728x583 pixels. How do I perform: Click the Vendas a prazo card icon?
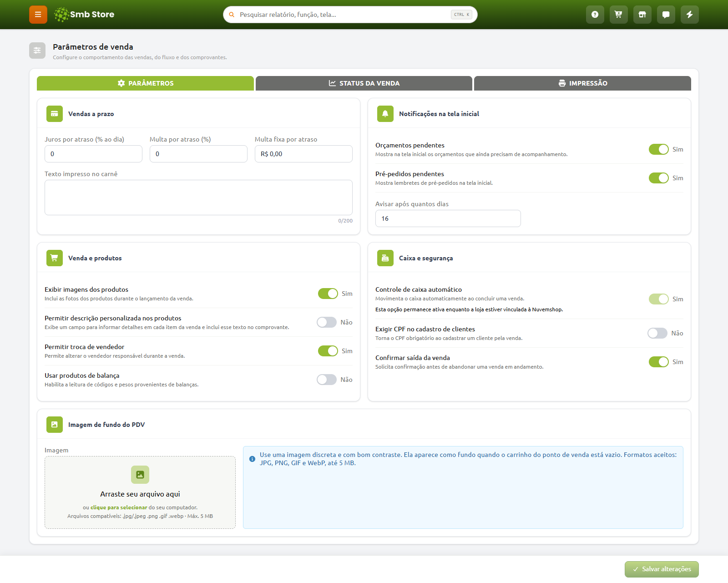pyautogui.click(x=55, y=114)
